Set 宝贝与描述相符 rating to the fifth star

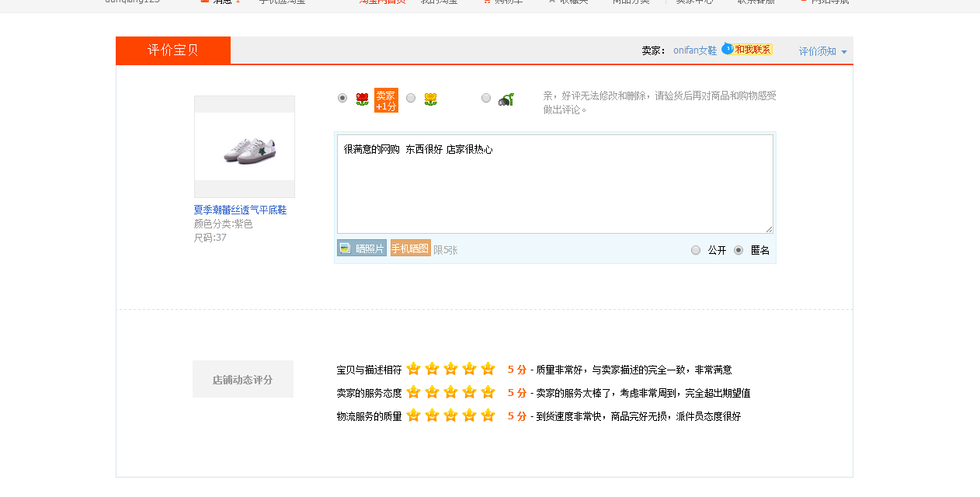point(488,369)
